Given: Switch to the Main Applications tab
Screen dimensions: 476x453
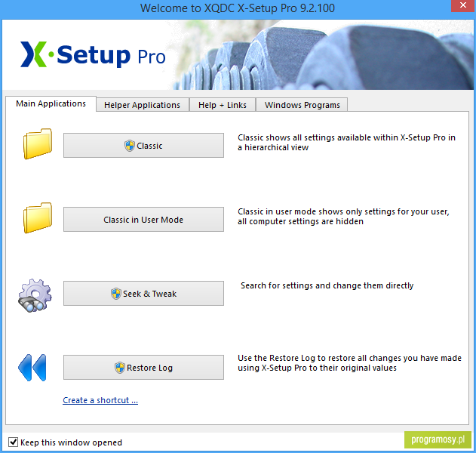Looking at the screenshot, I should pyautogui.click(x=51, y=103).
